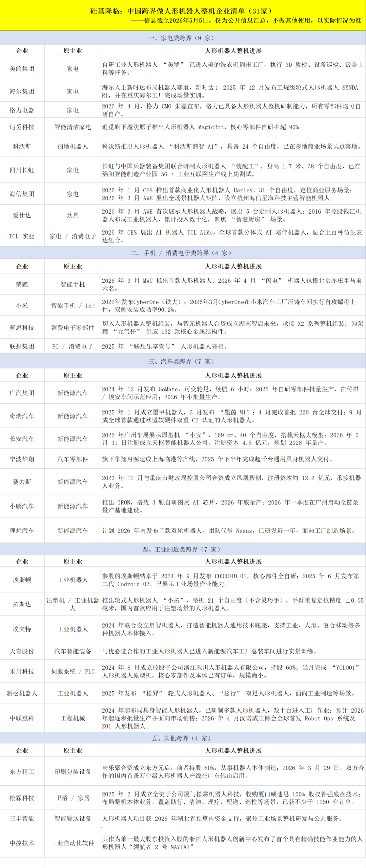366x868 pixels.
Task: Select the 爱仕达 company cell
Action: 22,215
